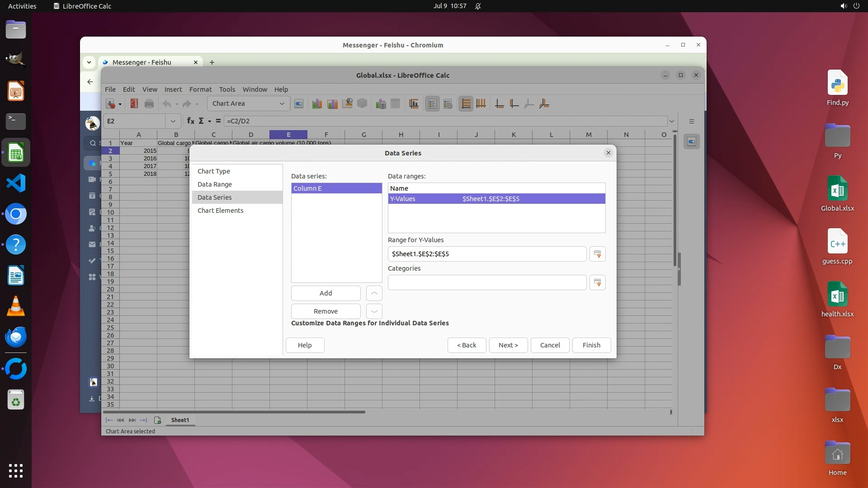The image size is (868, 488).
Task: Go to Chart Elements wizard step
Action: coord(220,211)
